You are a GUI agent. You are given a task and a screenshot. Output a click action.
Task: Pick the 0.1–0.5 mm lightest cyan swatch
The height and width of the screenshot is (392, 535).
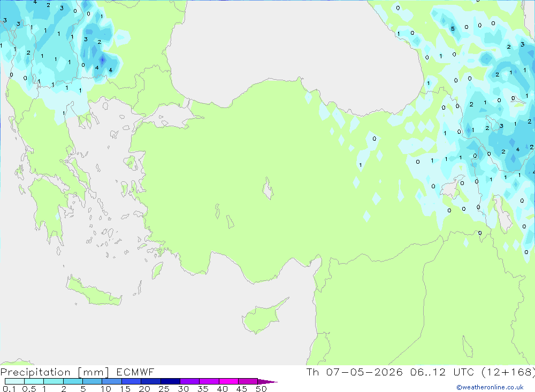14,381
